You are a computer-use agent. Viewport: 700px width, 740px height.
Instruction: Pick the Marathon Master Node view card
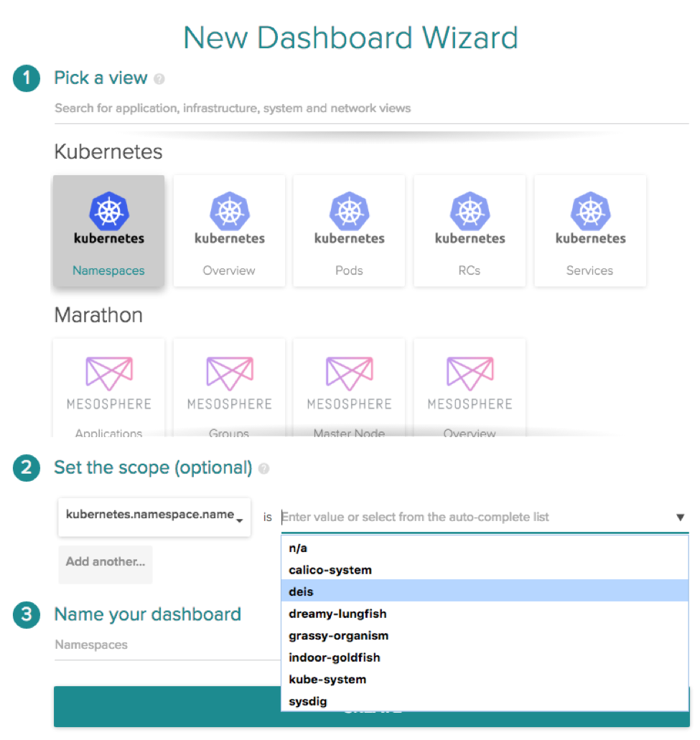pyautogui.click(x=349, y=388)
